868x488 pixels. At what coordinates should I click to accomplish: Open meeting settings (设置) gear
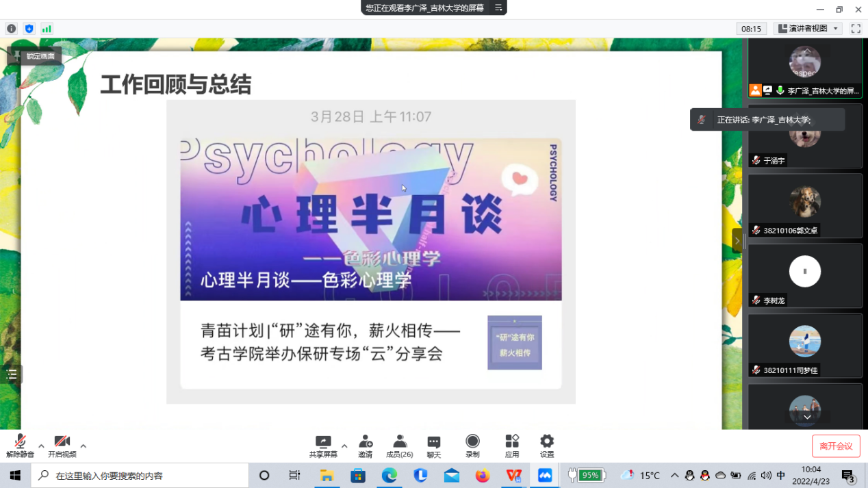click(x=546, y=446)
